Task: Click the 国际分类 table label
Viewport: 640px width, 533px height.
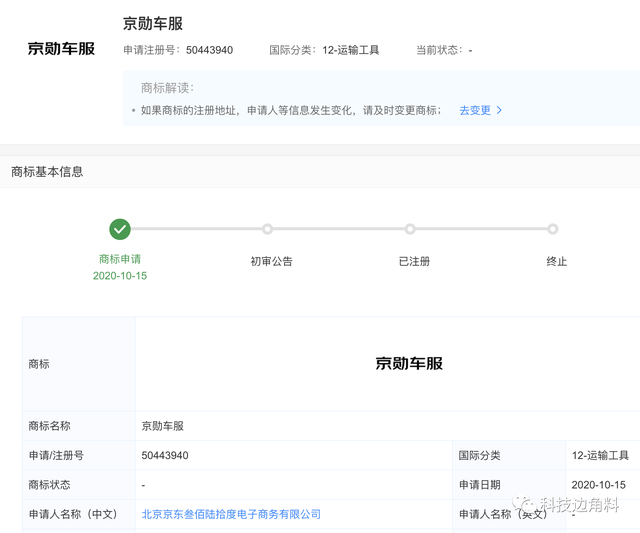Action: pos(480,455)
